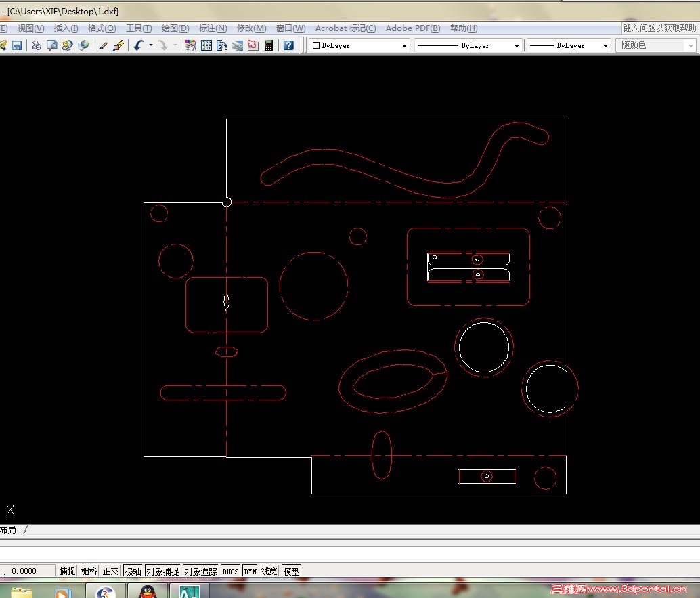Open the 帮助(H) menu
The height and width of the screenshot is (598, 700).
pos(464,28)
